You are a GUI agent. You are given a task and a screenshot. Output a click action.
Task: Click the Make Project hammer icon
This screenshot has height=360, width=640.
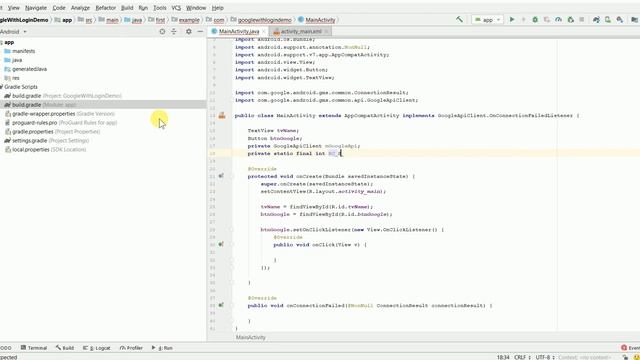[x=459, y=19]
